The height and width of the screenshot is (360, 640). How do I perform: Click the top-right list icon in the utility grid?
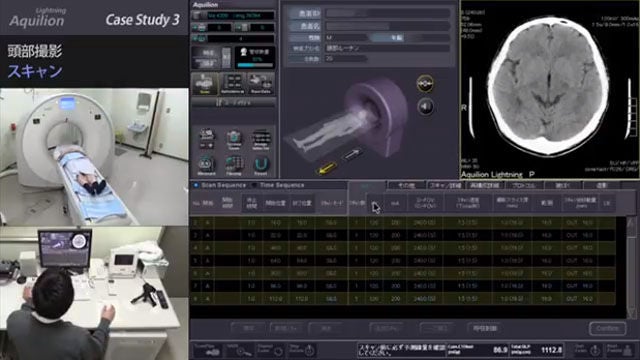coord(261,140)
